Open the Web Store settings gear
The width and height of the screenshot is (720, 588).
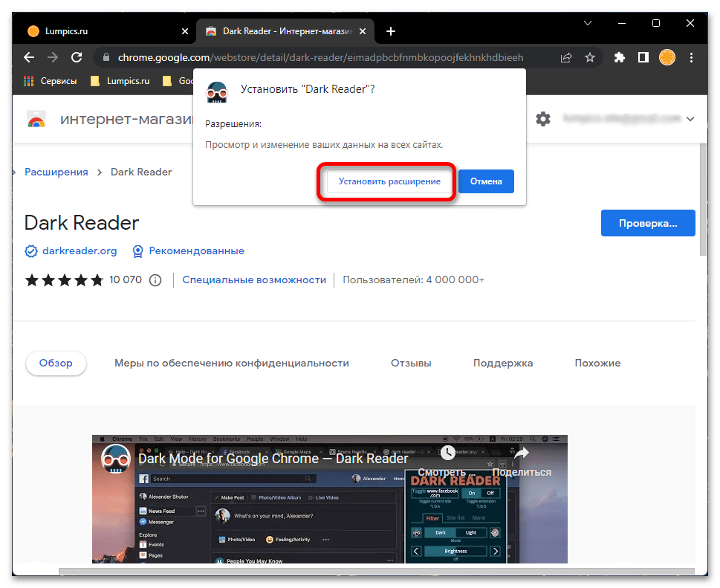[x=543, y=119]
